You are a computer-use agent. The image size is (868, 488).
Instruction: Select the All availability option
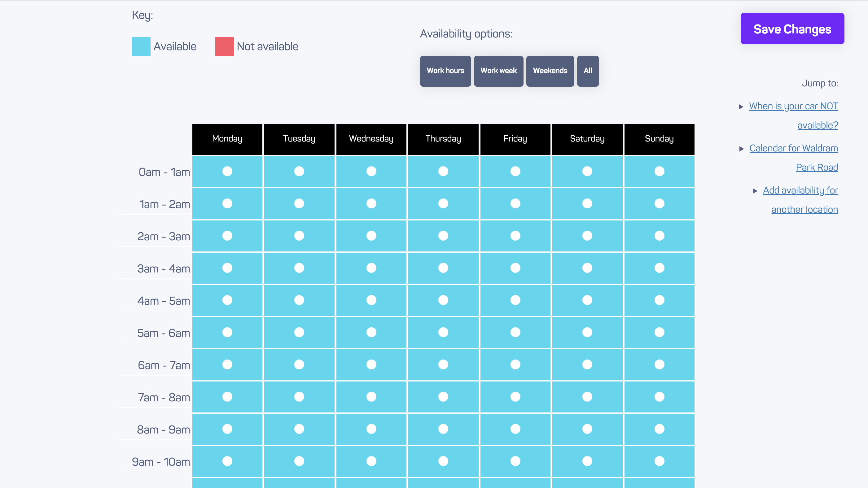[x=588, y=71]
